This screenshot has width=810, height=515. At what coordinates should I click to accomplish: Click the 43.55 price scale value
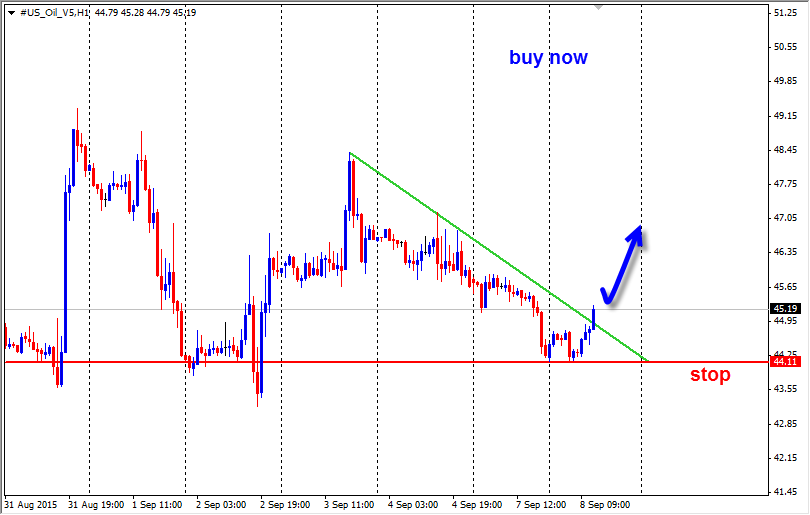785,389
